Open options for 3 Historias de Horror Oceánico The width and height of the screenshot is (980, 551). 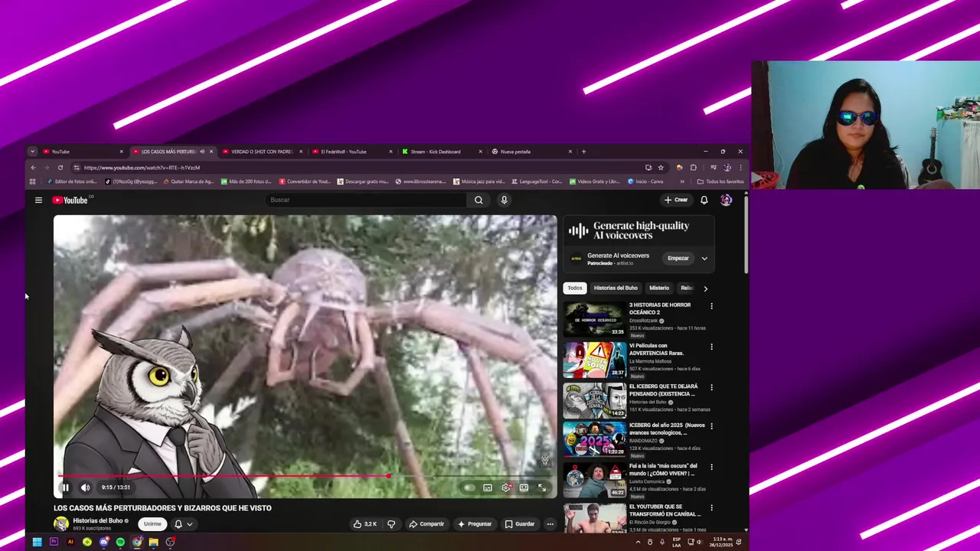711,306
